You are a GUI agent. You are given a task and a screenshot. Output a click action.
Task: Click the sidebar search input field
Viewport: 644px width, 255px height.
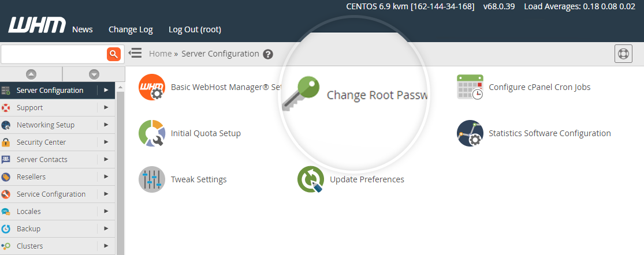54,54
